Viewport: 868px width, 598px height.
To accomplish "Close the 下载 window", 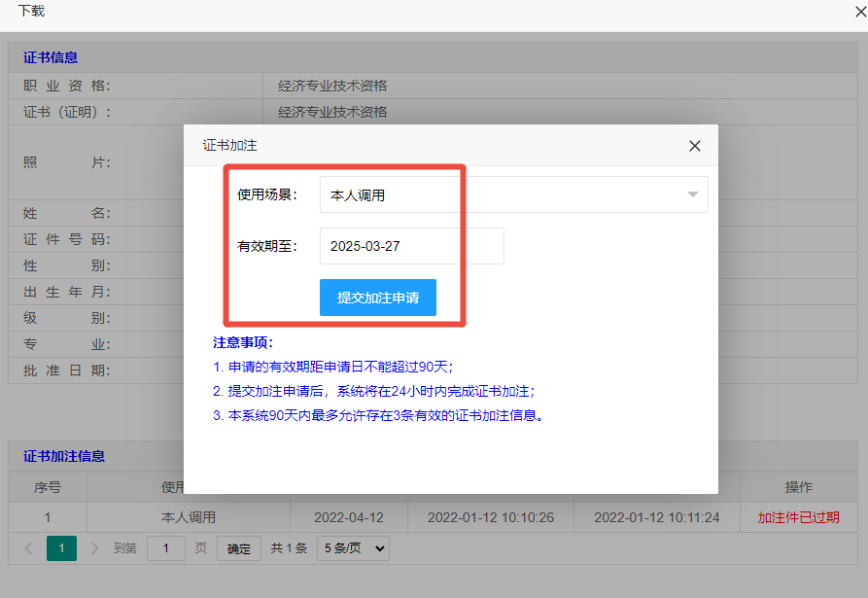I will point(859,12).
